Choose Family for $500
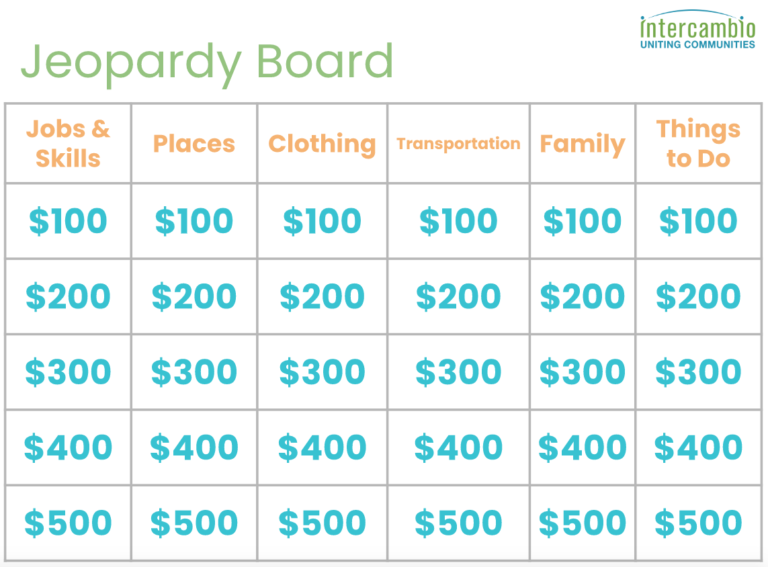Screen dimensions: 768x567 (582, 523)
